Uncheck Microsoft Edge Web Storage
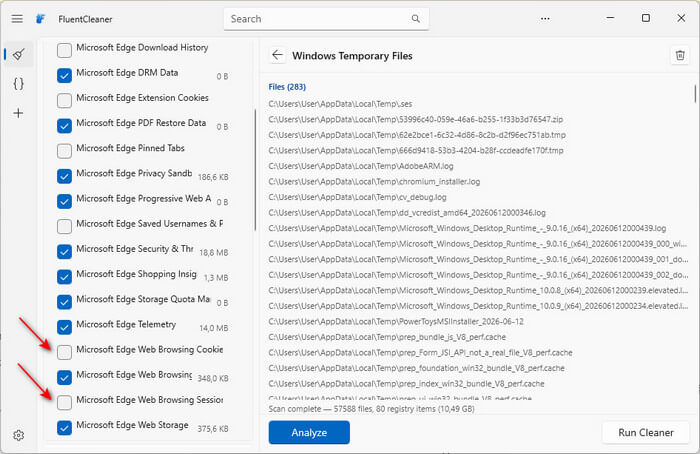 64,428
